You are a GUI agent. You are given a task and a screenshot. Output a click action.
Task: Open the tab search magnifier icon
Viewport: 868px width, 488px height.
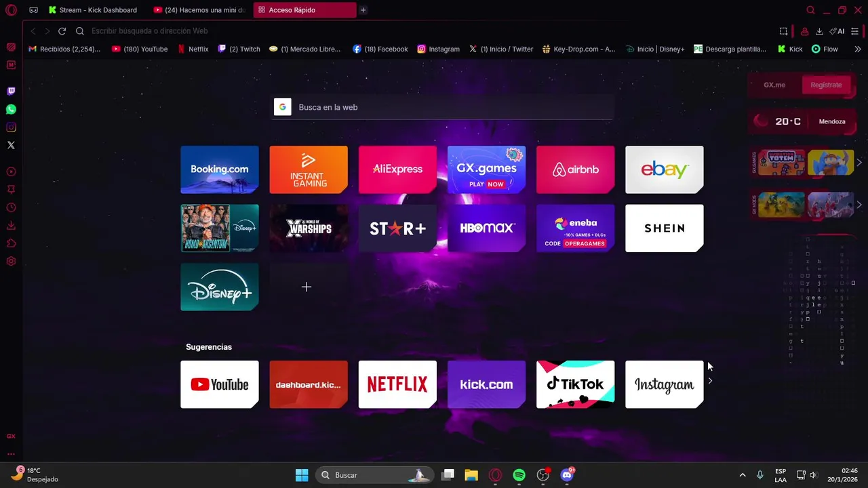pos(810,10)
